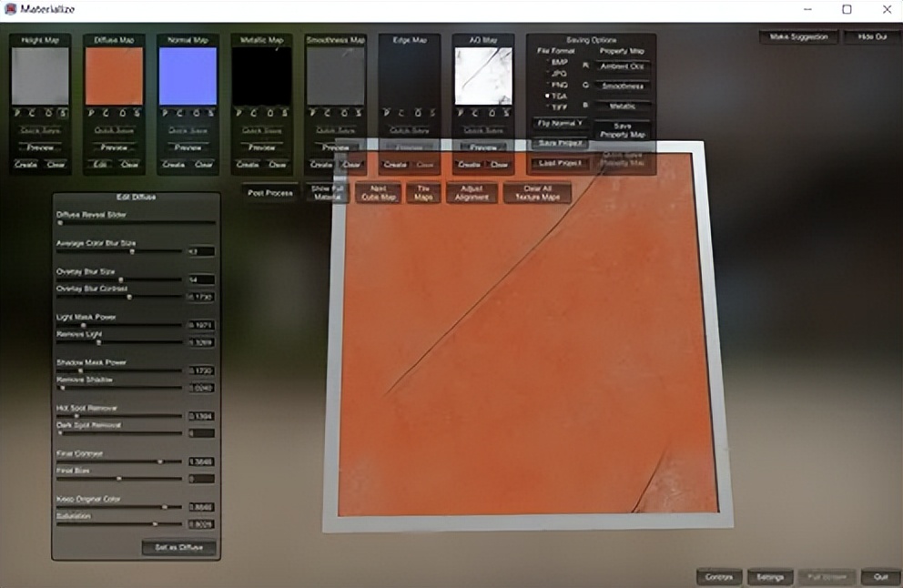Click the Diffuse Reveal Slider
The width and height of the screenshot is (903, 588).
pos(136,223)
